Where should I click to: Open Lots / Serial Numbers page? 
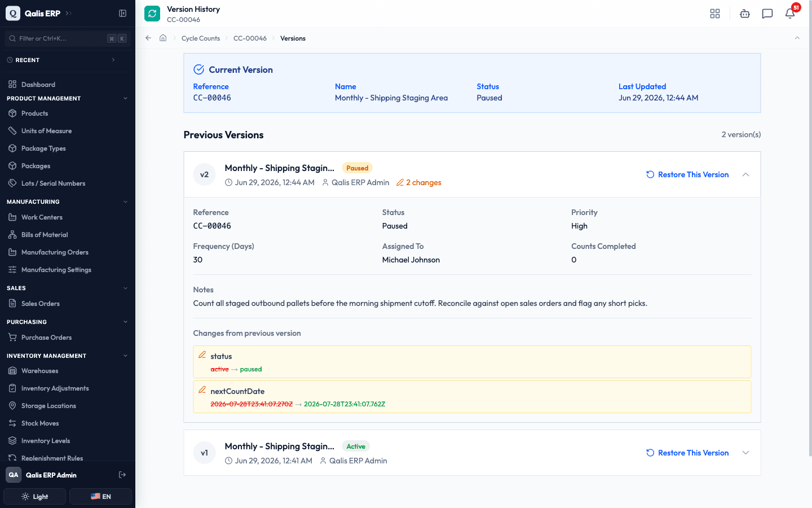click(x=68, y=183)
